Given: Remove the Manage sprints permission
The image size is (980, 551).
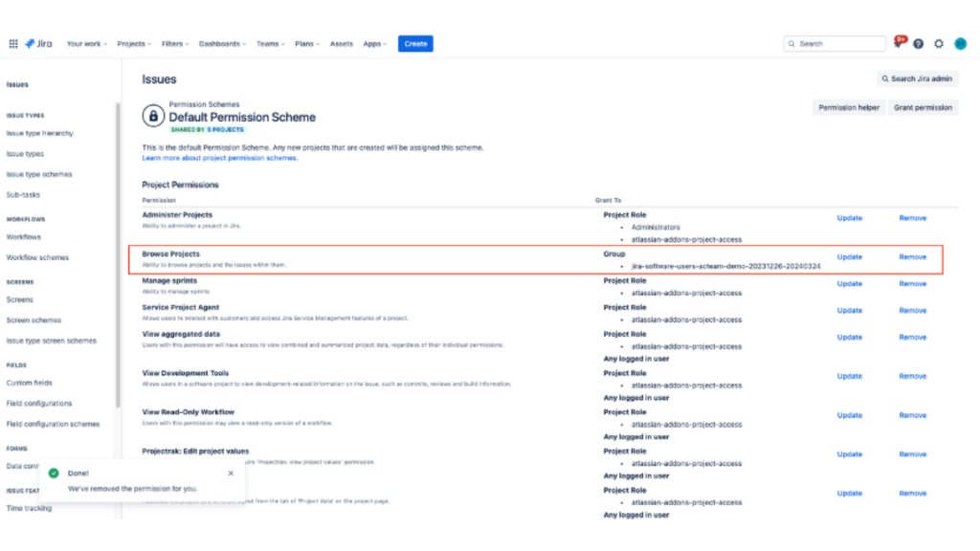Looking at the screenshot, I should coord(912,283).
